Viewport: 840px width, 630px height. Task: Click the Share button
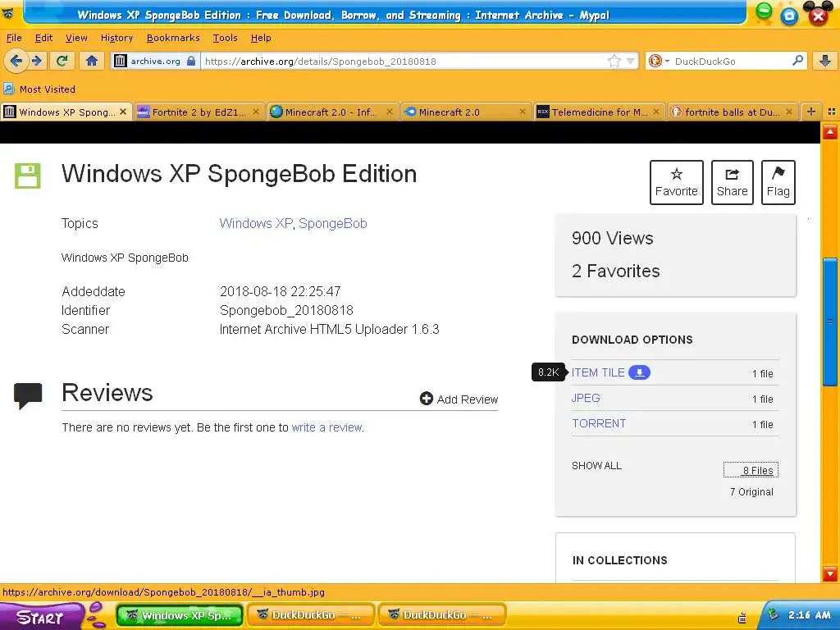coord(732,182)
